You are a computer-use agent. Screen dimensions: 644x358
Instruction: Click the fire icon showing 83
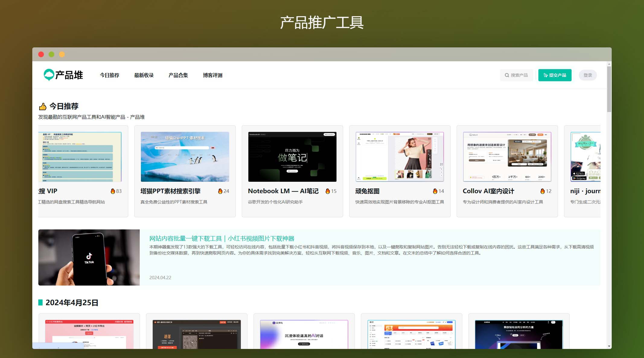113,191
